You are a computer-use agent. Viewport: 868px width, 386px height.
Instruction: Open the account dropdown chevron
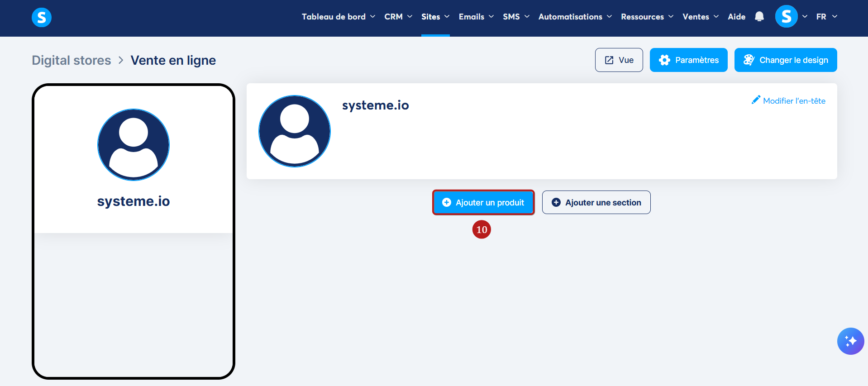[x=805, y=16]
